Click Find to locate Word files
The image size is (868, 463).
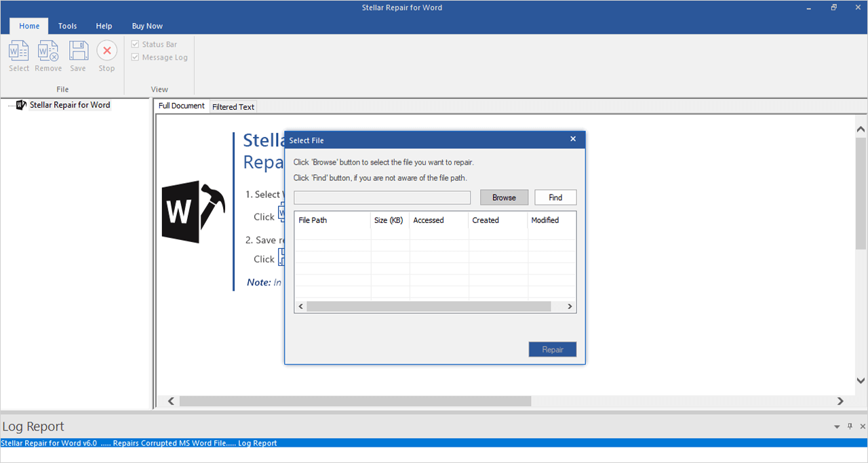[555, 197]
